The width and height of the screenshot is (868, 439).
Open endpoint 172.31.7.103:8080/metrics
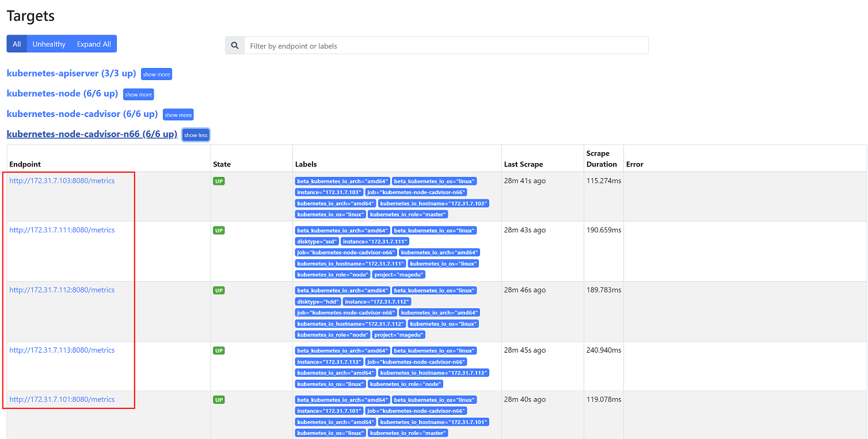[62, 181]
